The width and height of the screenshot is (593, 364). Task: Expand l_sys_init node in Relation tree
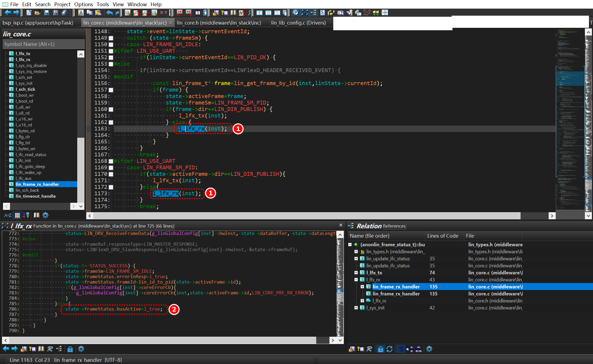click(x=356, y=308)
